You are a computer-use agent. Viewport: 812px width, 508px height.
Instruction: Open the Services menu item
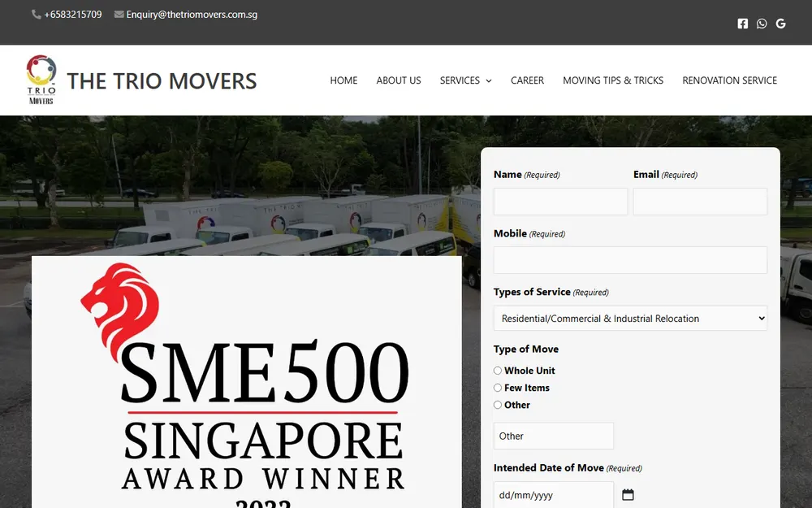coord(460,80)
